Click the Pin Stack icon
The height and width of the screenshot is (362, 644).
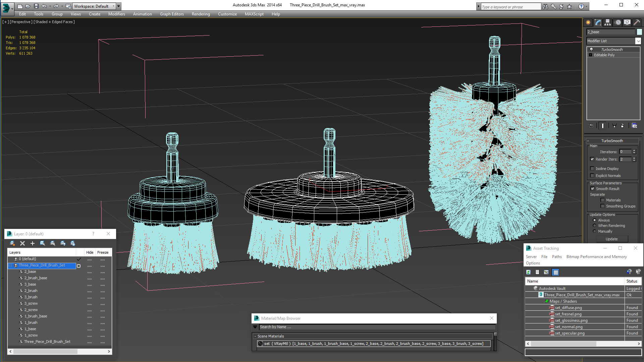click(591, 125)
